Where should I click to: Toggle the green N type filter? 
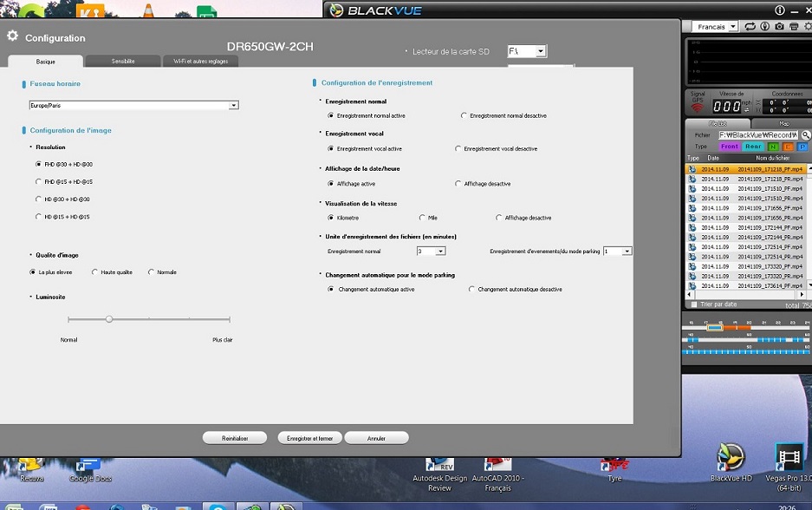773,147
